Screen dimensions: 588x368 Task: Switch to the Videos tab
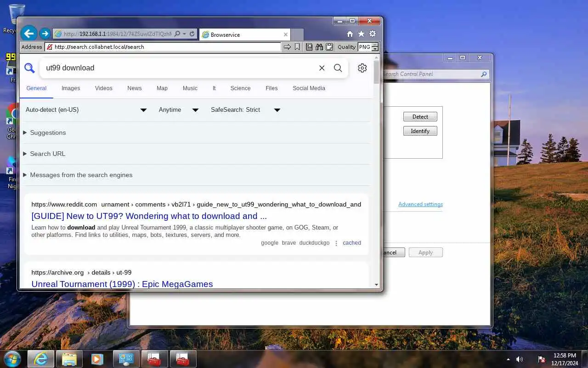pyautogui.click(x=104, y=88)
